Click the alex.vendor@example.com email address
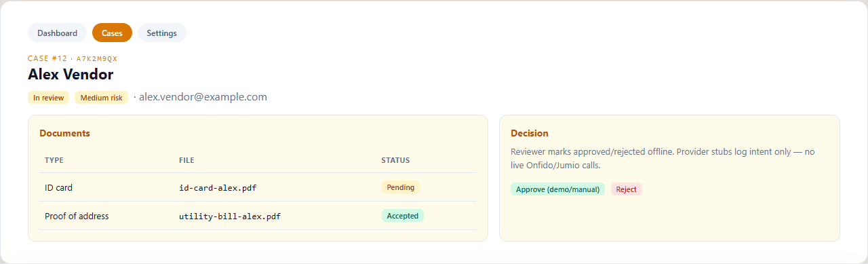This screenshot has height=264, width=868. 203,97
